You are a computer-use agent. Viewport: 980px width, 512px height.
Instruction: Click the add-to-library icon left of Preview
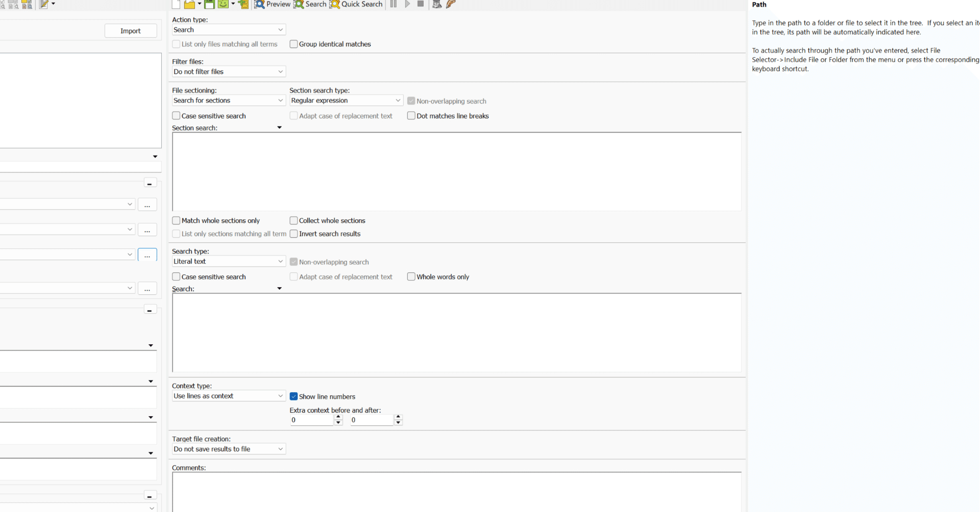(x=244, y=4)
